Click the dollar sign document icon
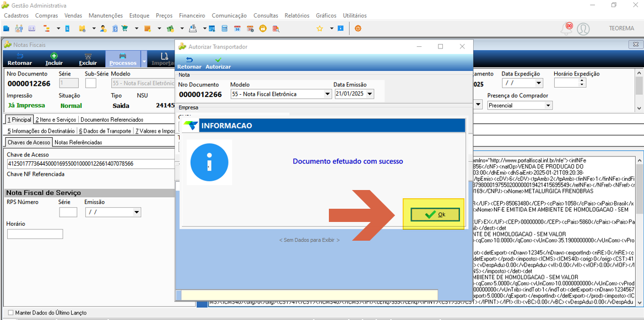The image size is (644, 320). click(115, 28)
